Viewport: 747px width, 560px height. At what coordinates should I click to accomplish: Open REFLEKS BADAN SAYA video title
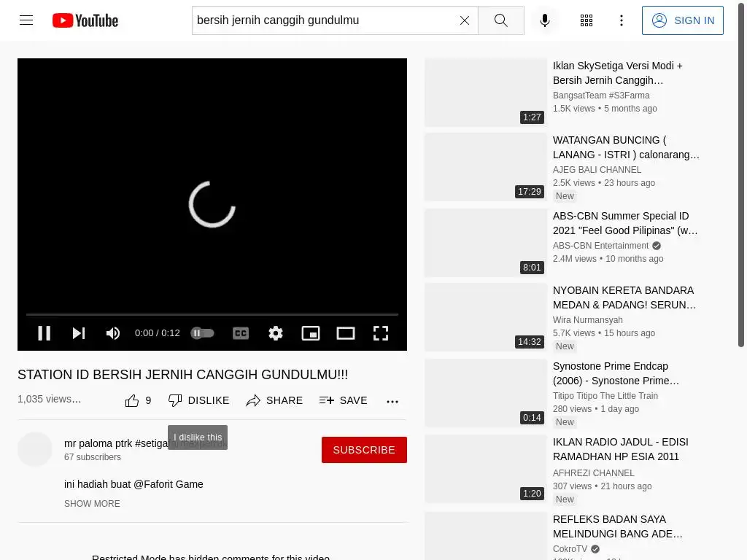click(x=617, y=526)
